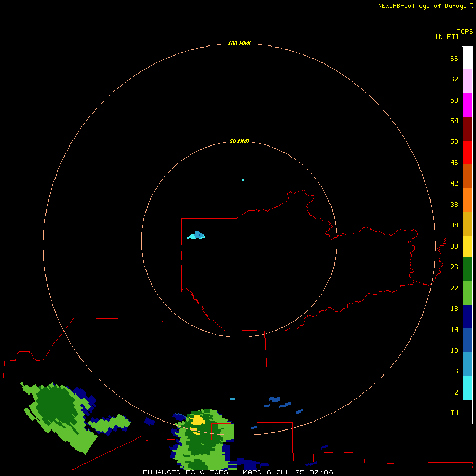Click the dark red 50-54 kft legend swatch
The image size is (476, 476).
[x=467, y=129]
